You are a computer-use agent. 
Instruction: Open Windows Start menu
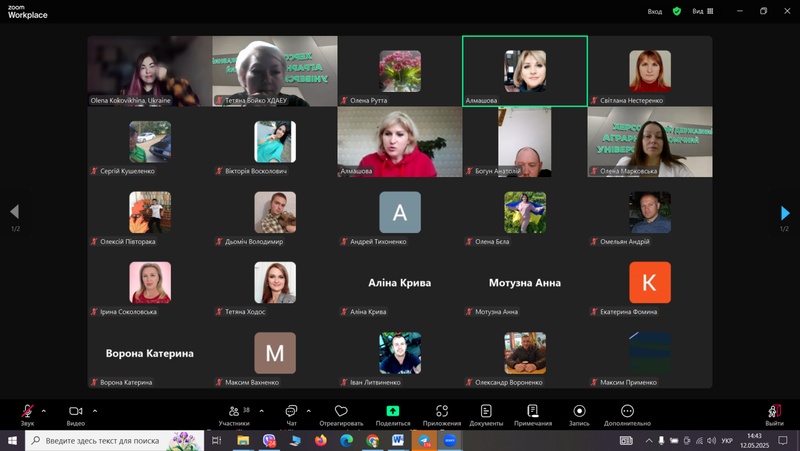tap(12, 440)
